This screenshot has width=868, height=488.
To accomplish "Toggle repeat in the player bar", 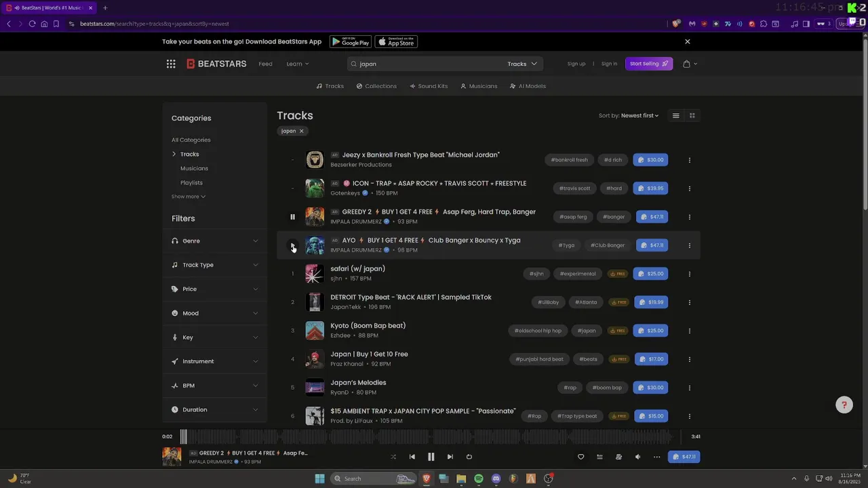I will (469, 457).
